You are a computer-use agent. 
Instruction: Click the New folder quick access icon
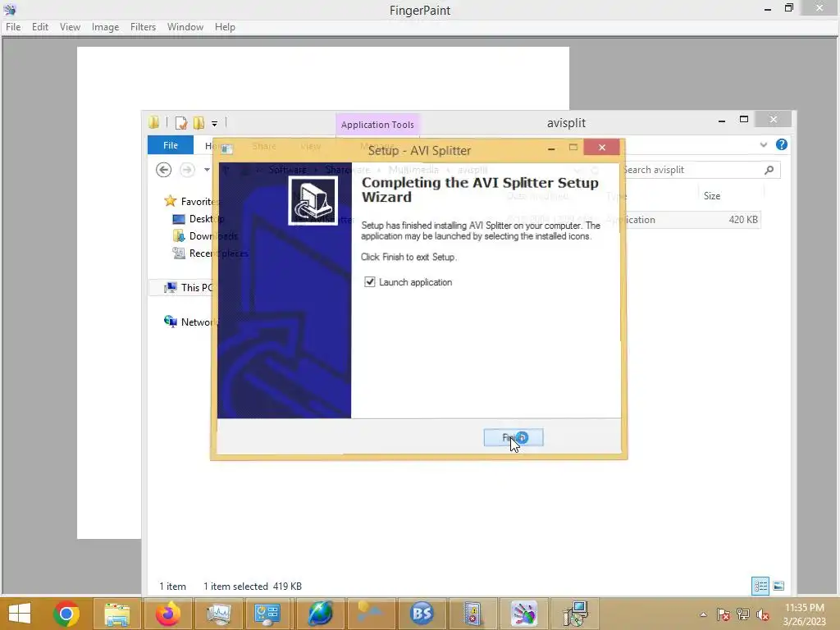coord(199,123)
